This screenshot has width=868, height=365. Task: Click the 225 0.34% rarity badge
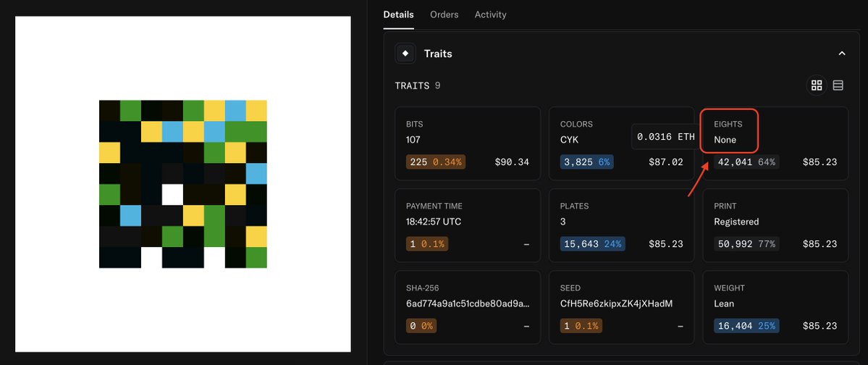coord(436,162)
